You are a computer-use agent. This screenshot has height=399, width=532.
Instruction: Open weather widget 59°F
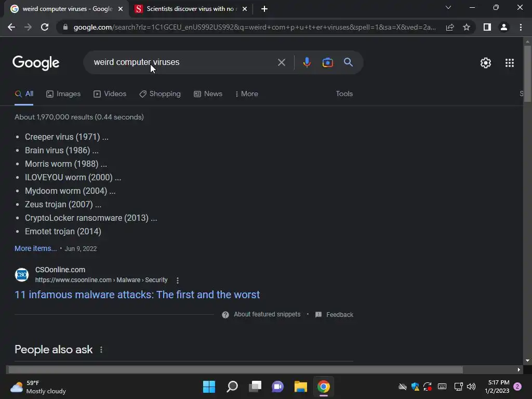38,387
